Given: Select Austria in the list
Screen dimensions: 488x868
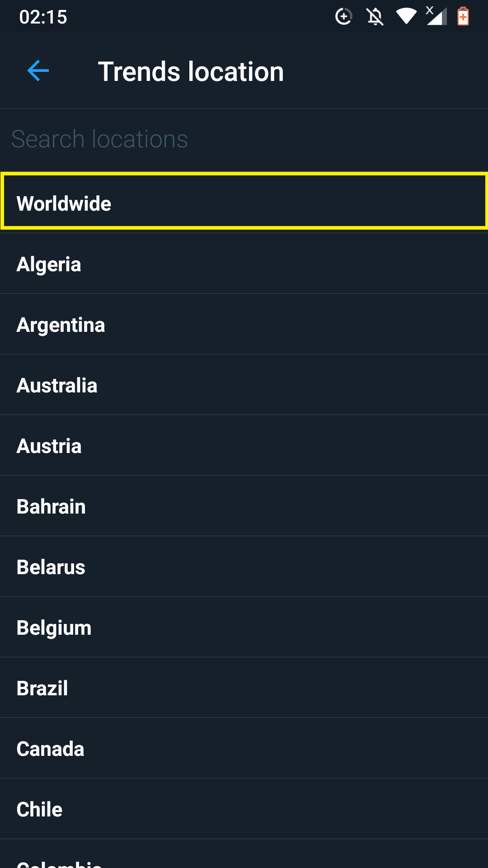Looking at the screenshot, I should [244, 446].
